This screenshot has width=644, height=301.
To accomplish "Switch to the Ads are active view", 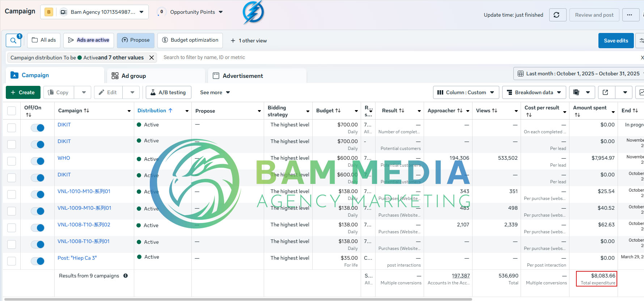I will tap(89, 40).
